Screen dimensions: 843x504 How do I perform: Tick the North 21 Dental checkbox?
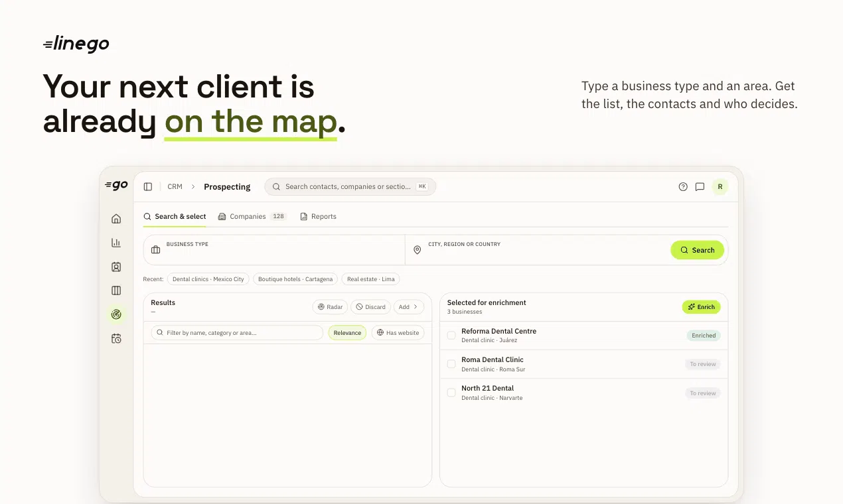451,393
